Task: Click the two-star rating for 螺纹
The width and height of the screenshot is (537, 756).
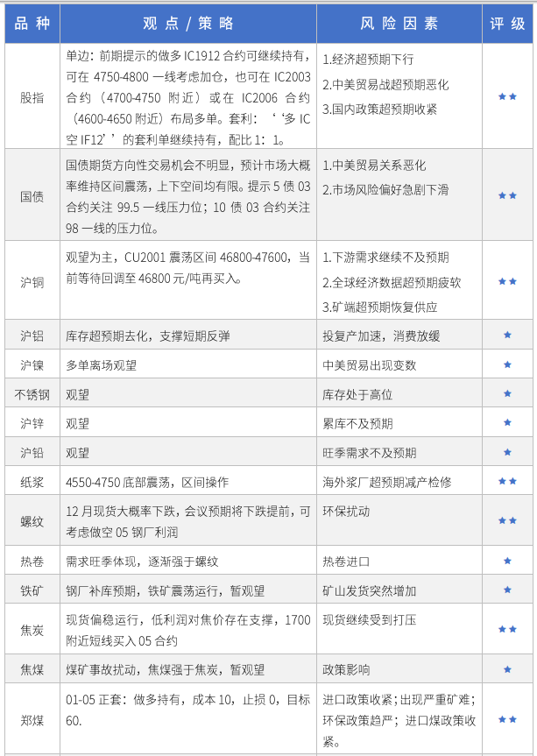Action: (507, 520)
